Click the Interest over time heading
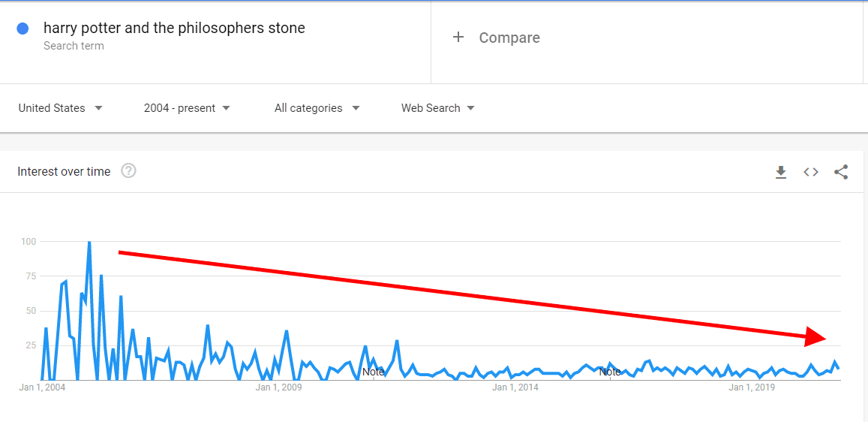The image size is (868, 422). pyautogui.click(x=64, y=171)
